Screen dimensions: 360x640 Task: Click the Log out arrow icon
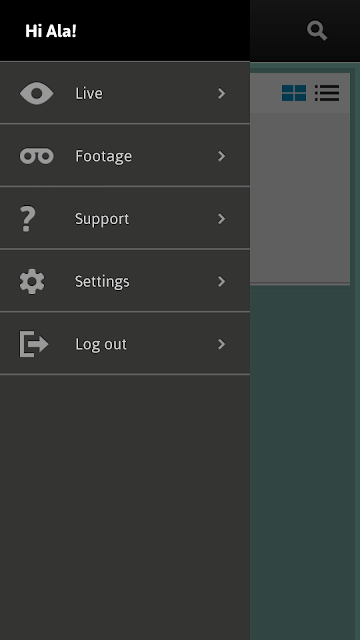34,344
